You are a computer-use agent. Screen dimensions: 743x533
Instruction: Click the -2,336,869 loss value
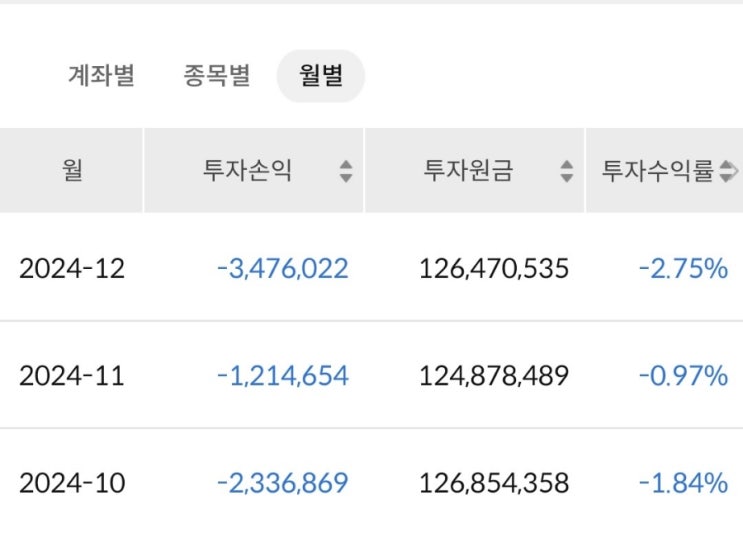pos(282,483)
